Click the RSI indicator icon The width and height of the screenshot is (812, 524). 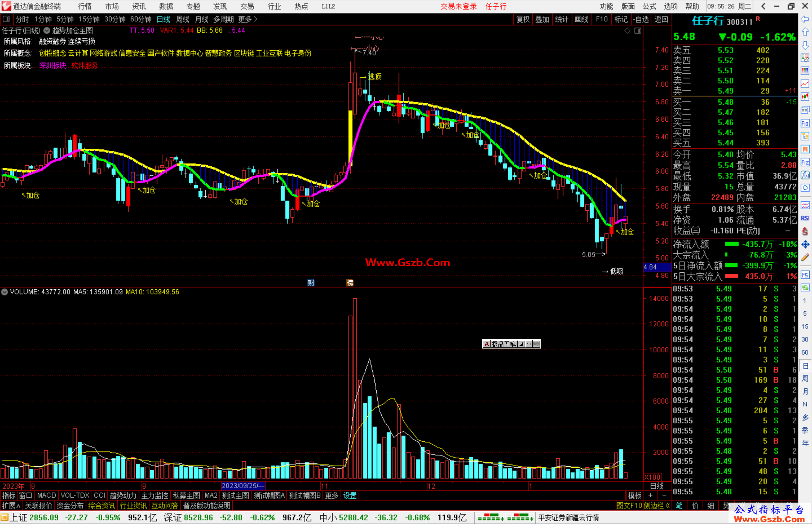pos(805,218)
